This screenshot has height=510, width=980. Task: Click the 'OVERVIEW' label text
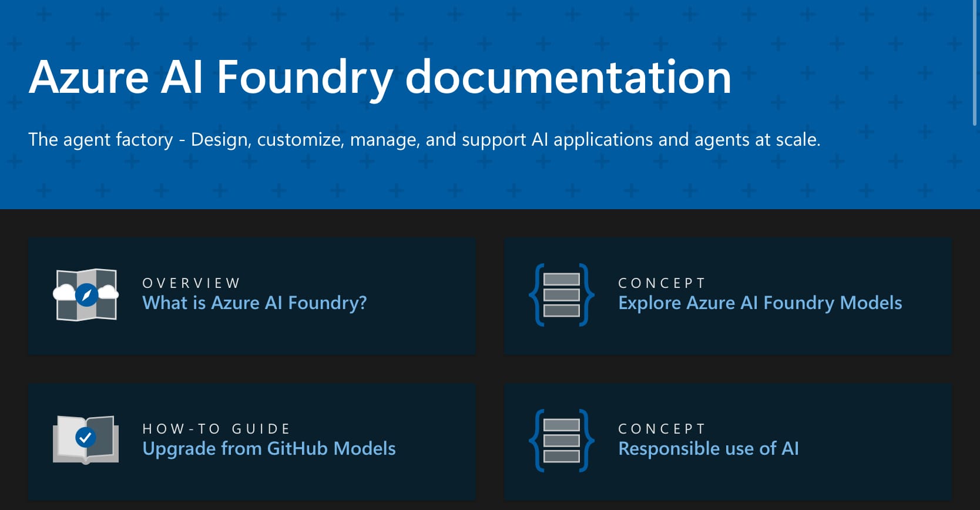(192, 283)
